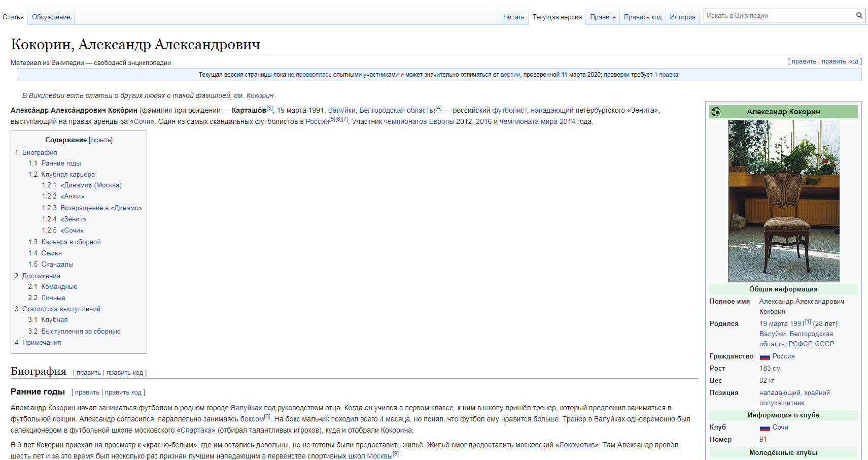Image resolution: width=868 pixels, height=460 pixels.
Task: Follow the Локомотив link in text
Action: [577, 445]
